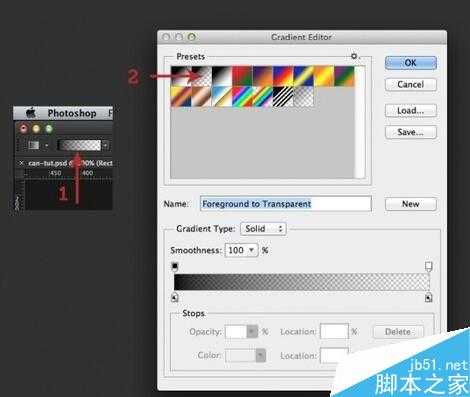This screenshot has height=397, width=470.
Task: Click the gradient preview in options bar
Action: pyautogui.click(x=79, y=145)
